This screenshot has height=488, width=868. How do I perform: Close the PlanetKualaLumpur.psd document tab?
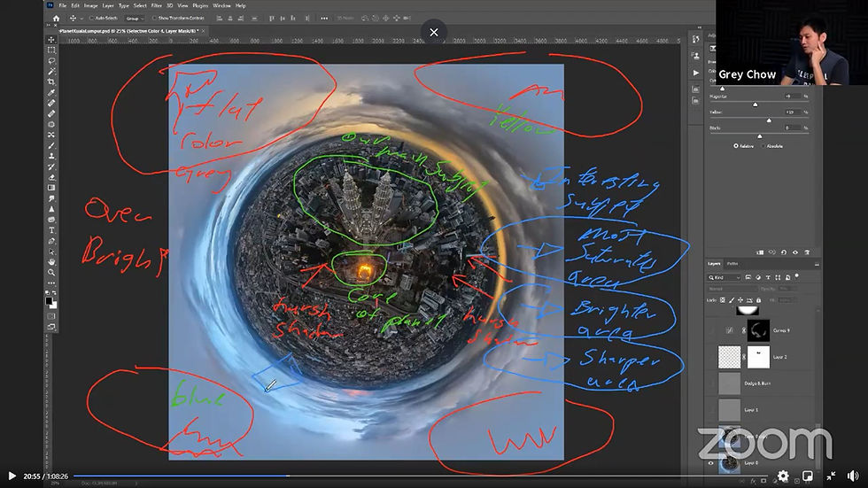(203, 31)
